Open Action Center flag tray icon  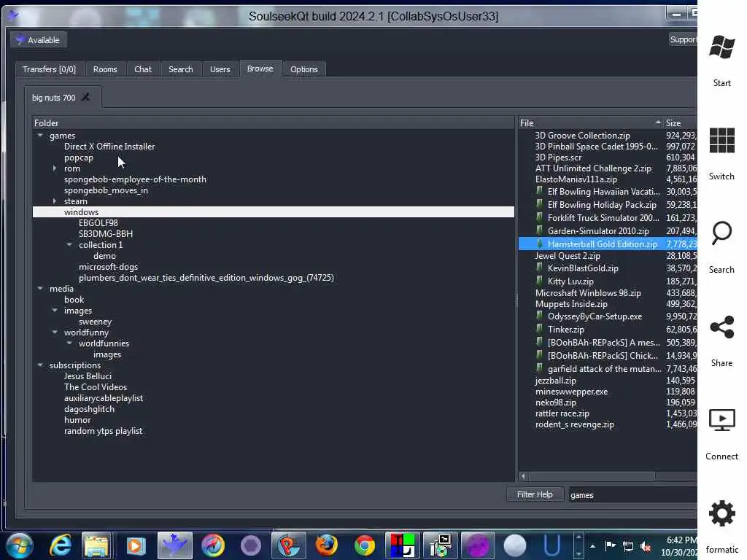[x=611, y=545]
